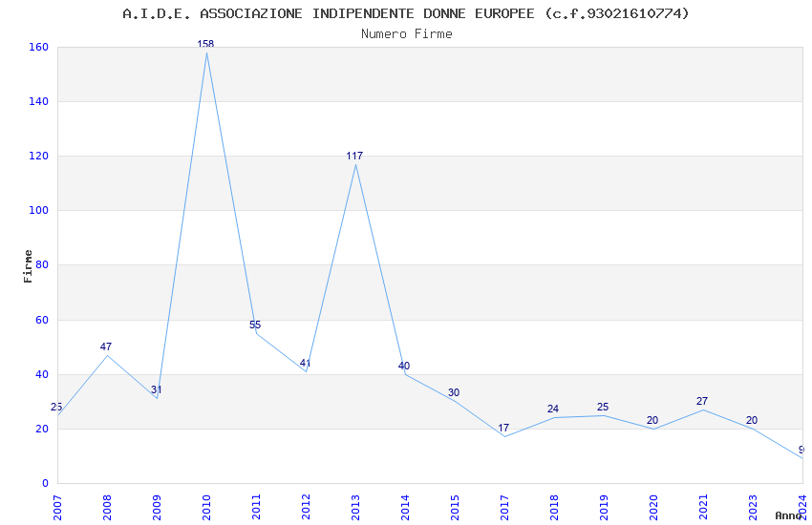Click the y-axis value 0

[46, 483]
